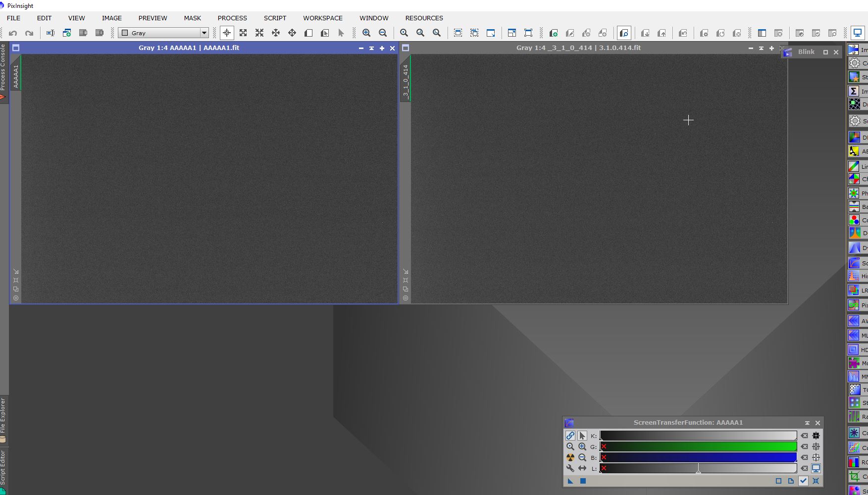Open the Gray channel display dropdown
This screenshot has height=495, width=868.
click(x=204, y=33)
